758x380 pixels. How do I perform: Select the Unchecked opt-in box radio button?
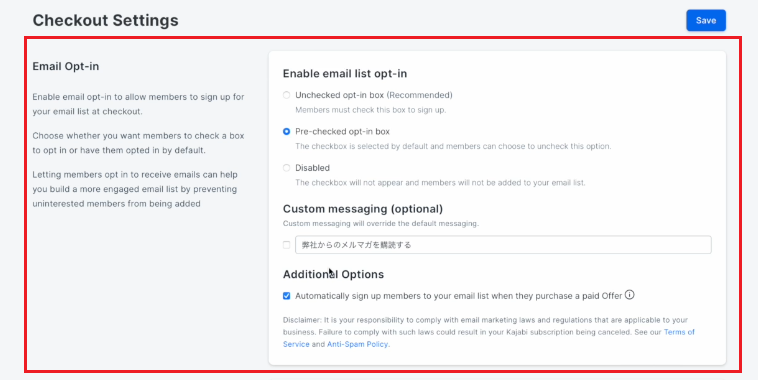click(x=287, y=95)
